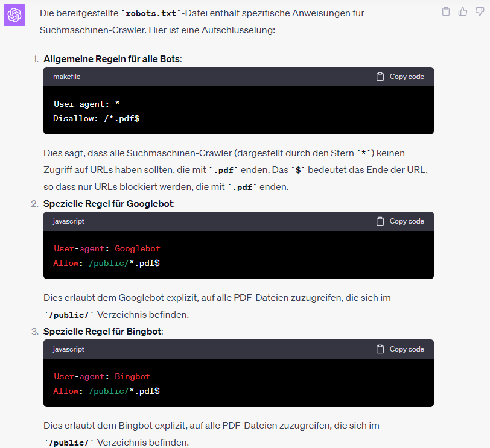Click the Allow line in the Bingbot block
This screenshot has width=490, height=448.
point(106,391)
